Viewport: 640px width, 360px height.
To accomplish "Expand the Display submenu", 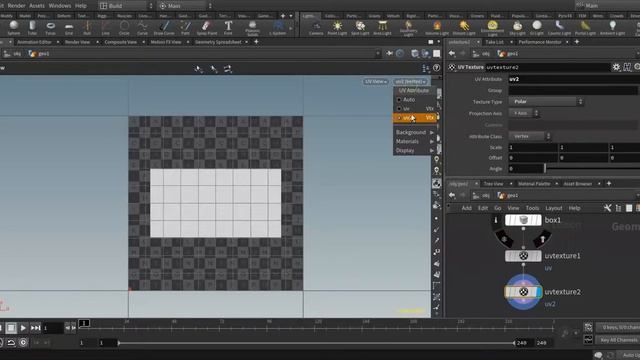I will [415, 151].
